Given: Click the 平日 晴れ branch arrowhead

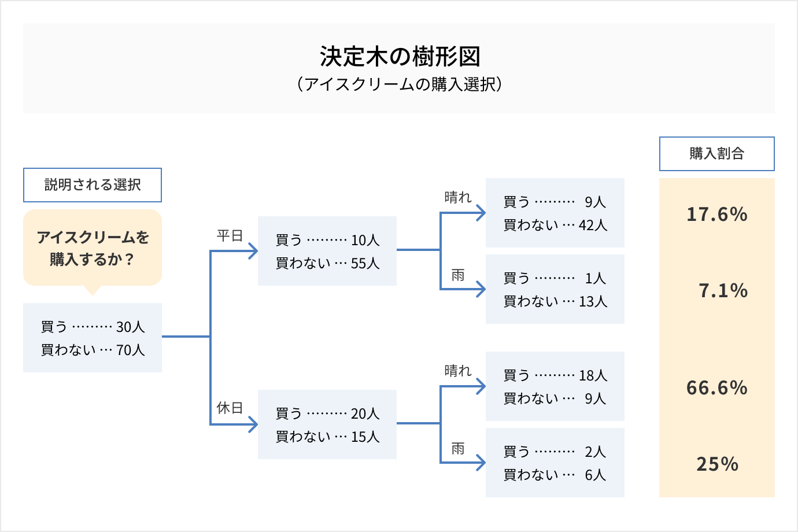Looking at the screenshot, I should pos(481,213).
